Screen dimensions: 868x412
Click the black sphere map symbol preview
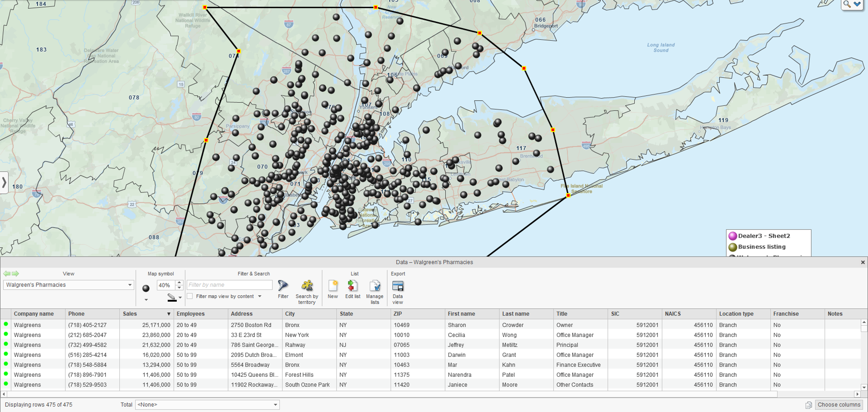click(x=146, y=288)
